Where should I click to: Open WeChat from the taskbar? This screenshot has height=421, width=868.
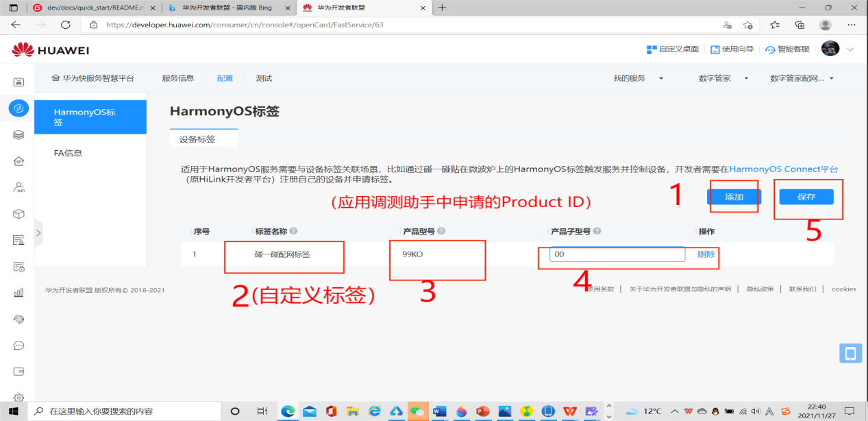click(x=417, y=411)
